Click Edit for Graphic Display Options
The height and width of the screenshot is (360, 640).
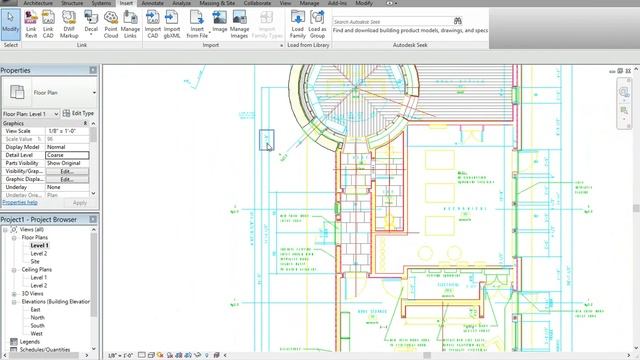67,179
